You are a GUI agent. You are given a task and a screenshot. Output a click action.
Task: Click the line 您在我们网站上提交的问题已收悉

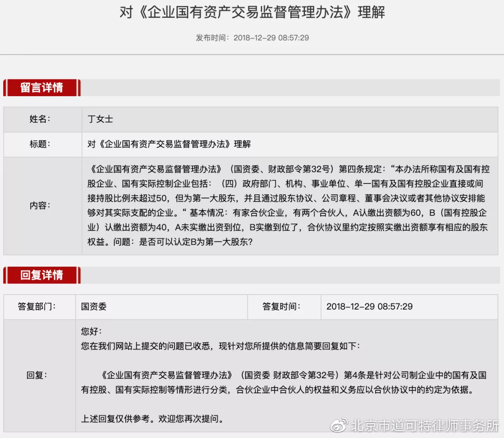coord(220,346)
